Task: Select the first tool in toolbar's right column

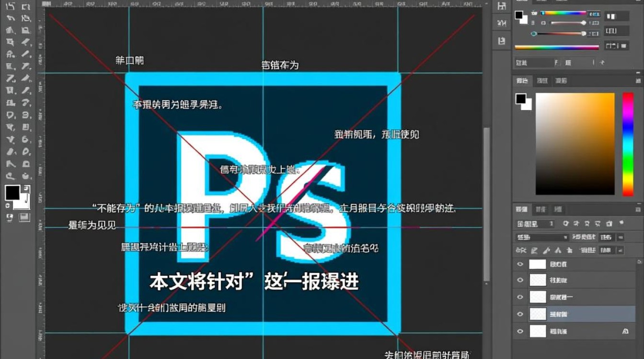Action: tap(25, 7)
